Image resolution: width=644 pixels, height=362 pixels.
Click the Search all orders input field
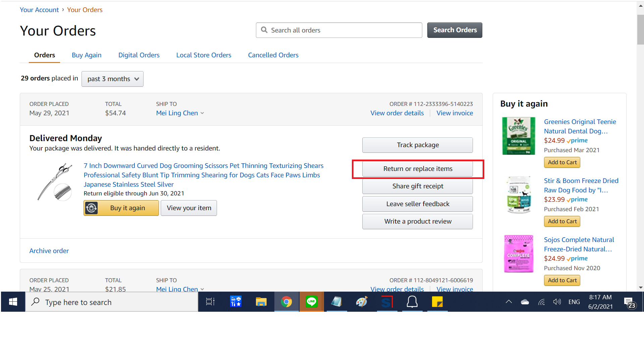pyautogui.click(x=339, y=30)
